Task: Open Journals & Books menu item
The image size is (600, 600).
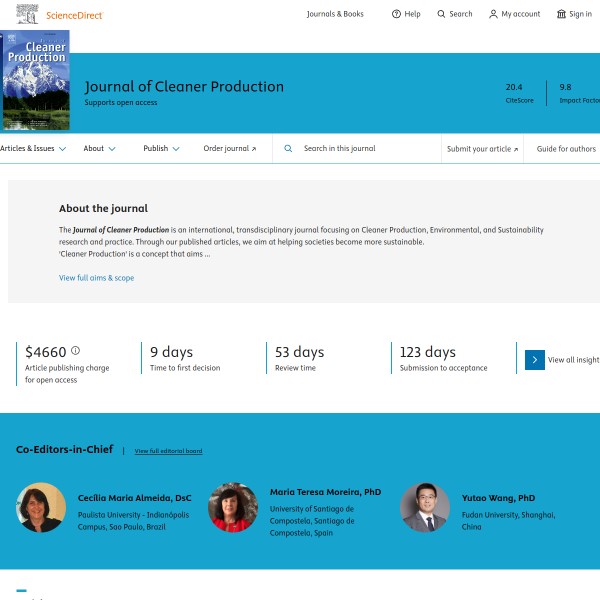Action: (x=335, y=14)
